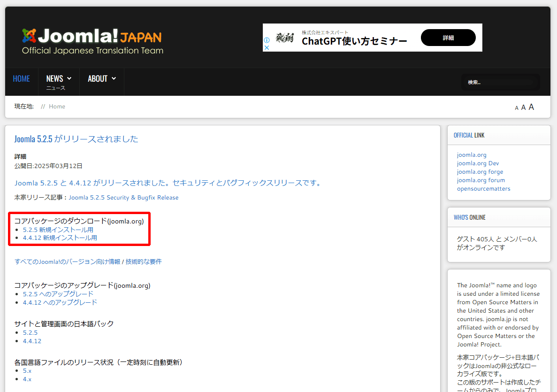
Task: Select the largest font size A
Action: coord(531,107)
